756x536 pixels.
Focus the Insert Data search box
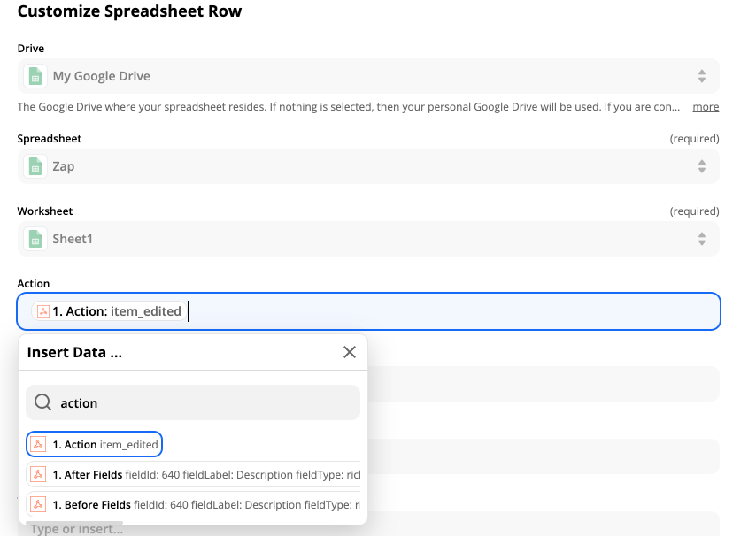[204, 402]
